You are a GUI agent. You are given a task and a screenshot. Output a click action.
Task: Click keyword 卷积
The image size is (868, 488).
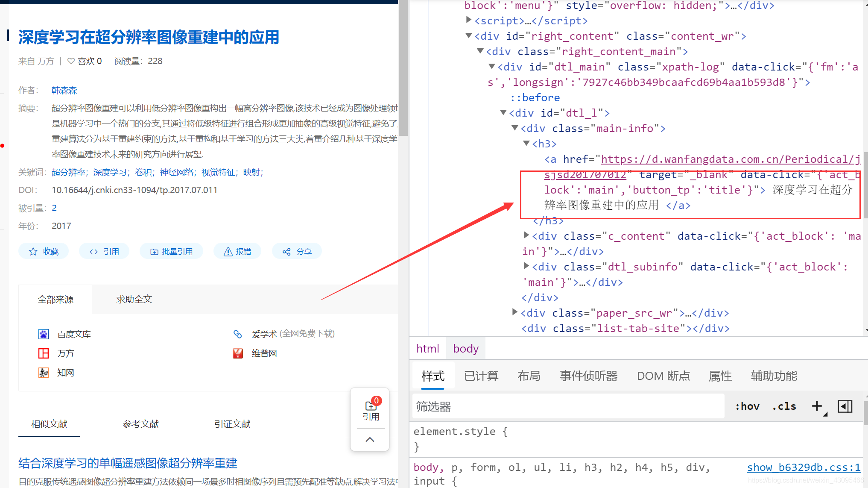pos(143,172)
